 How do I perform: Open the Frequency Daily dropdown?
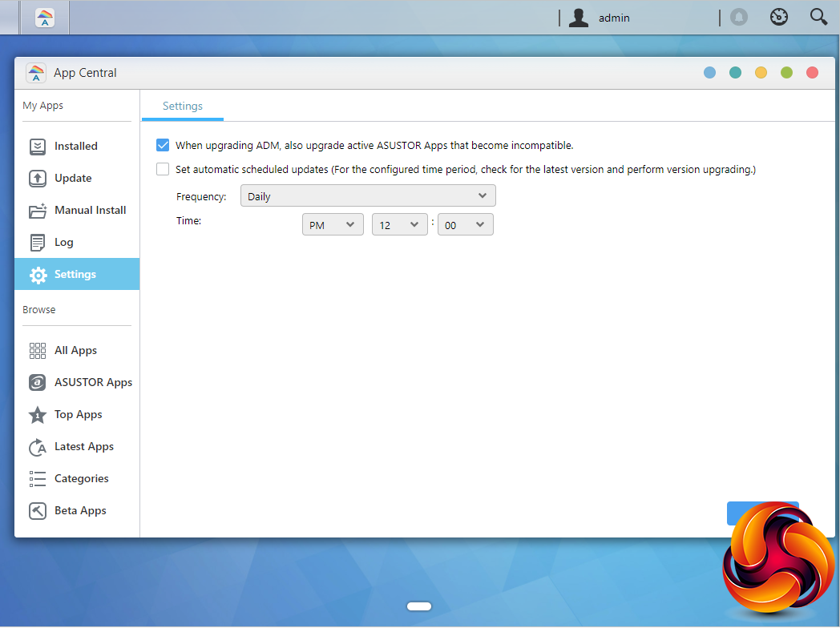(x=368, y=196)
